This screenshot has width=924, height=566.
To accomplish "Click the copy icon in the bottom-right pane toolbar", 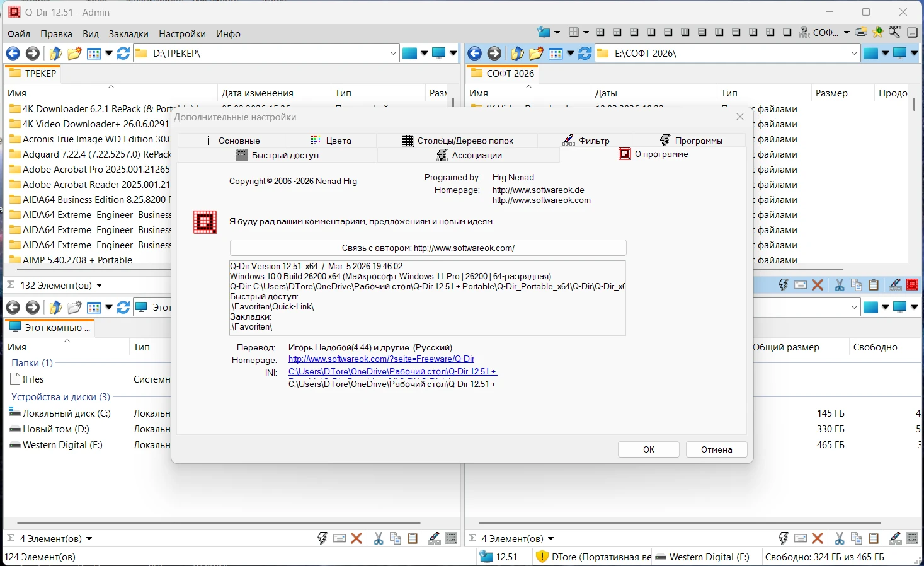I will click(857, 538).
